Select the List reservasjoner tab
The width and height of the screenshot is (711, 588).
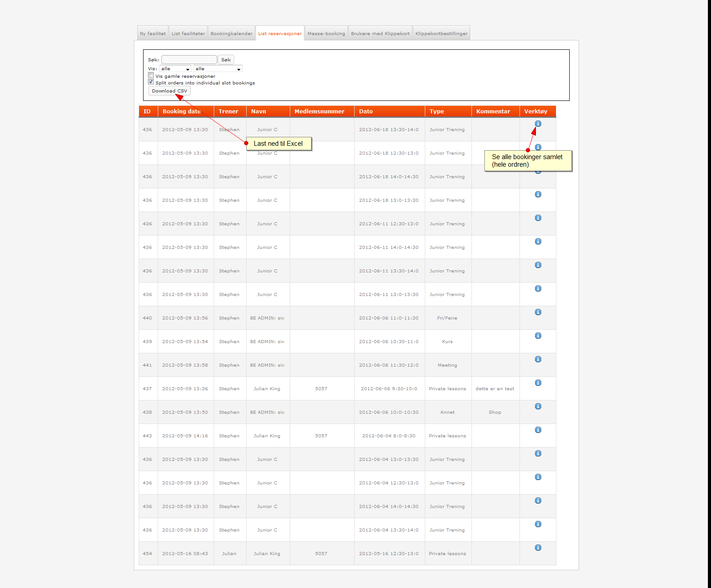(x=280, y=33)
